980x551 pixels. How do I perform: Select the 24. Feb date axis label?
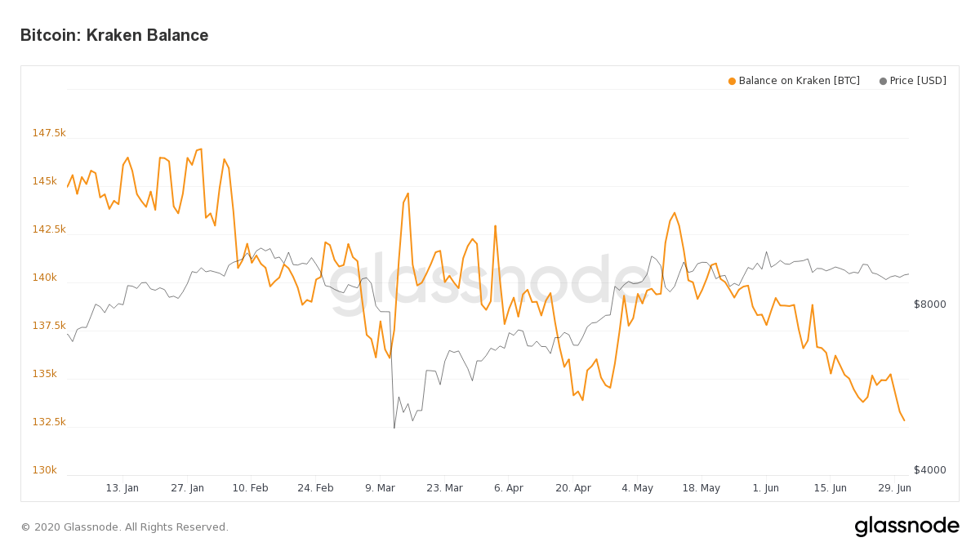tap(315, 488)
